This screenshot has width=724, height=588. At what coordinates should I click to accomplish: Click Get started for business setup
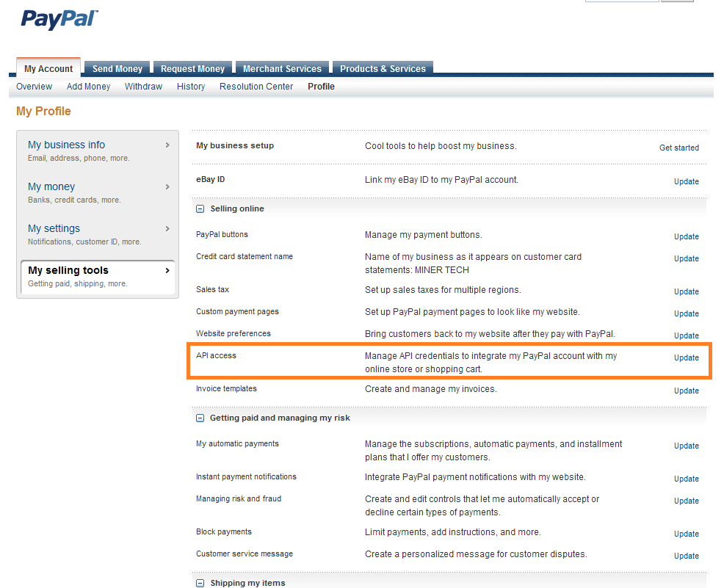[678, 148]
